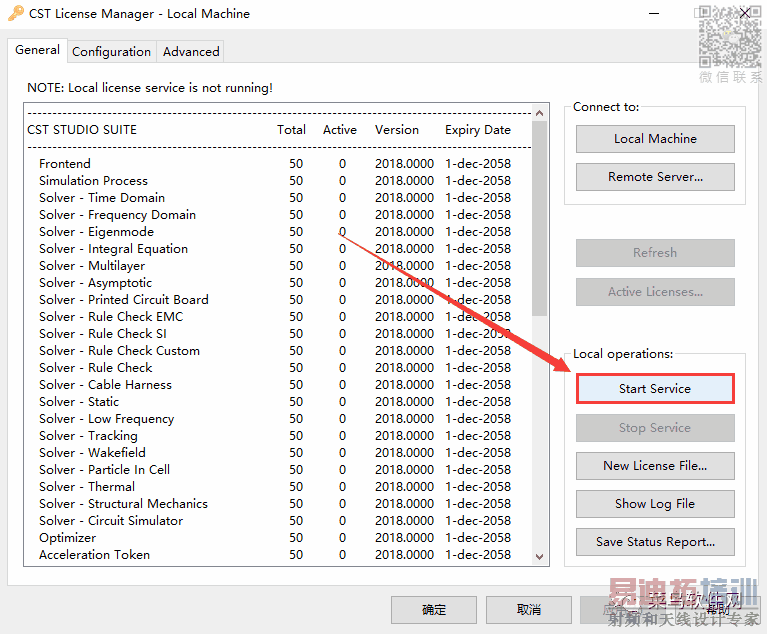Select Solver - Low Frequency row
The width and height of the screenshot is (767, 634).
point(275,419)
